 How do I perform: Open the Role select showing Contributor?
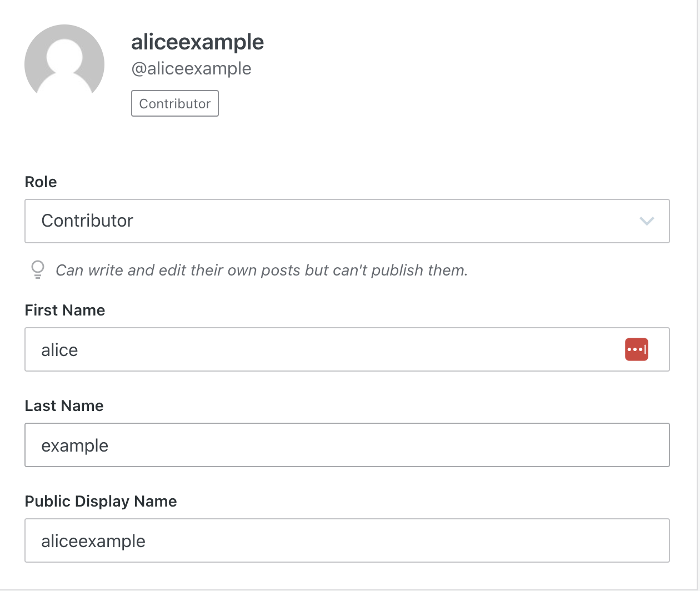(x=347, y=221)
